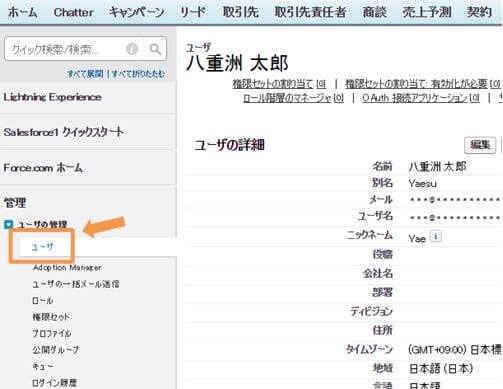
Task: Click the ユーザの詳細 section heading
Action: point(229,145)
